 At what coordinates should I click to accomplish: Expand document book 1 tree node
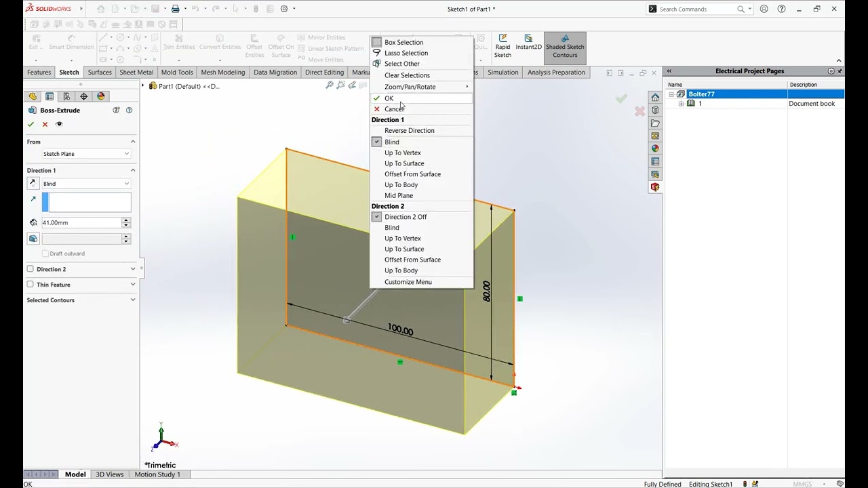click(x=681, y=104)
